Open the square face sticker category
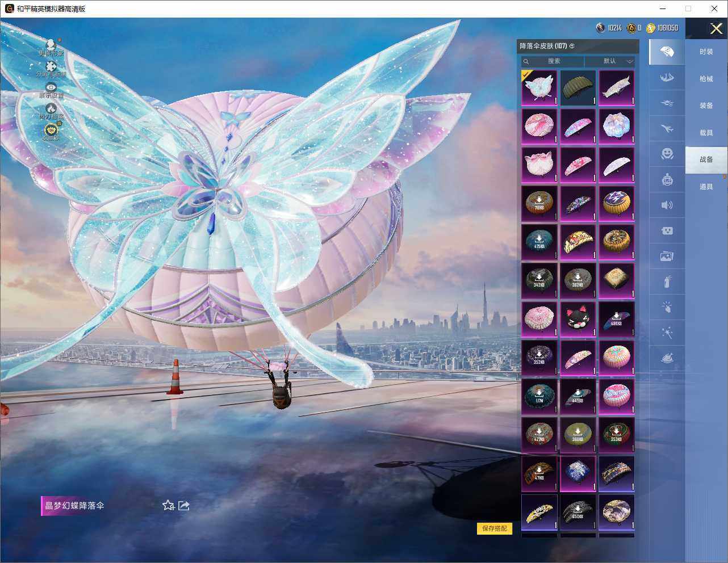Image resolution: width=728 pixels, height=563 pixels. (667, 230)
